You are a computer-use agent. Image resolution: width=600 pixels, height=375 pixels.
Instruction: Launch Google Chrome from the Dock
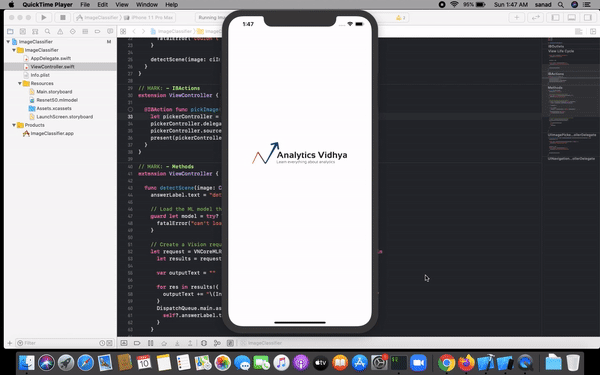pos(446,363)
